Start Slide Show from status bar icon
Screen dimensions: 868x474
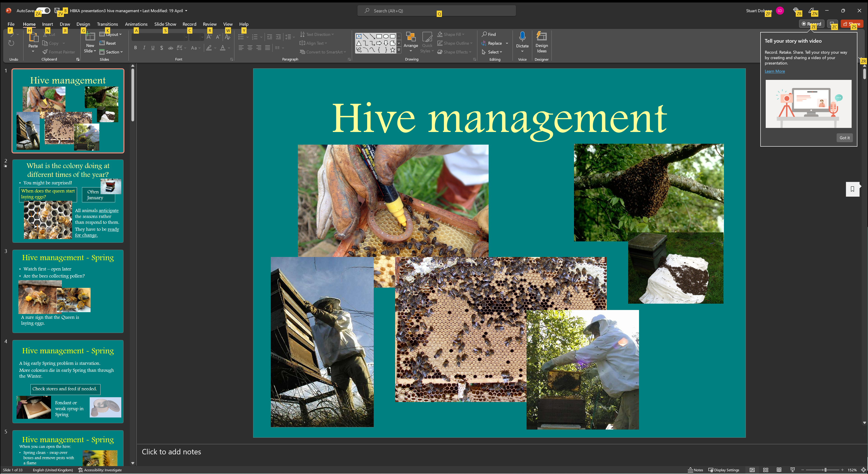(x=793, y=470)
